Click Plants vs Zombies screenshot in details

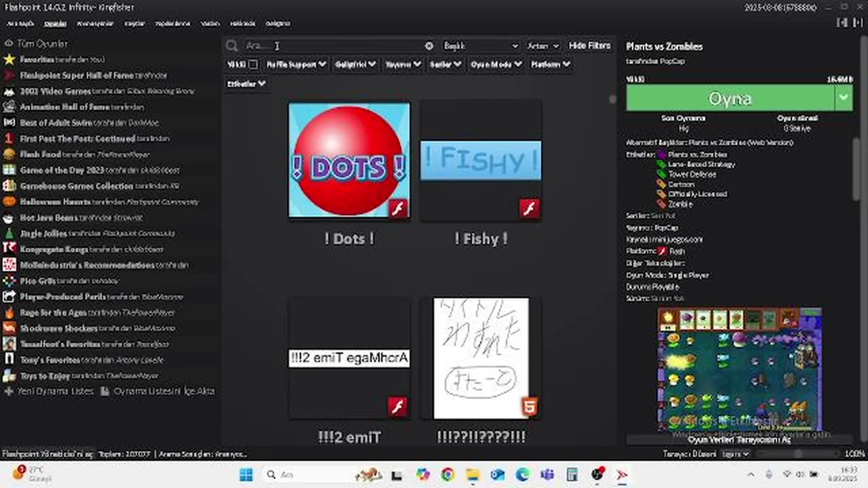[740, 369]
